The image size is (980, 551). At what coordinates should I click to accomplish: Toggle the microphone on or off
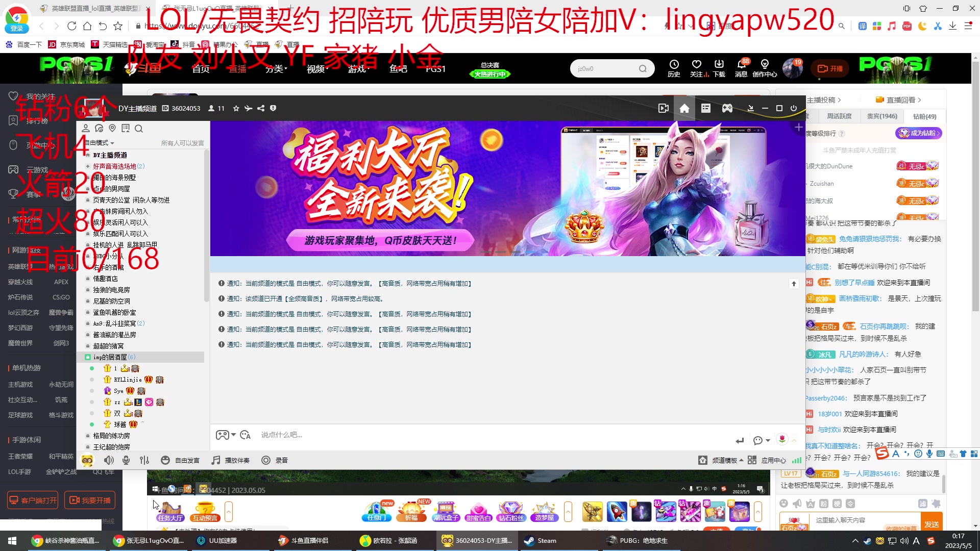(126, 460)
